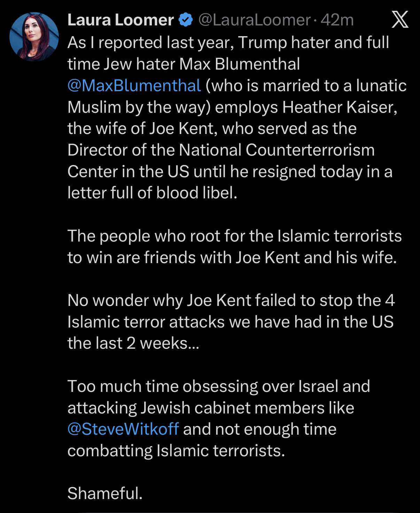
Task: Click the 42m timestamp
Action: 337,20
